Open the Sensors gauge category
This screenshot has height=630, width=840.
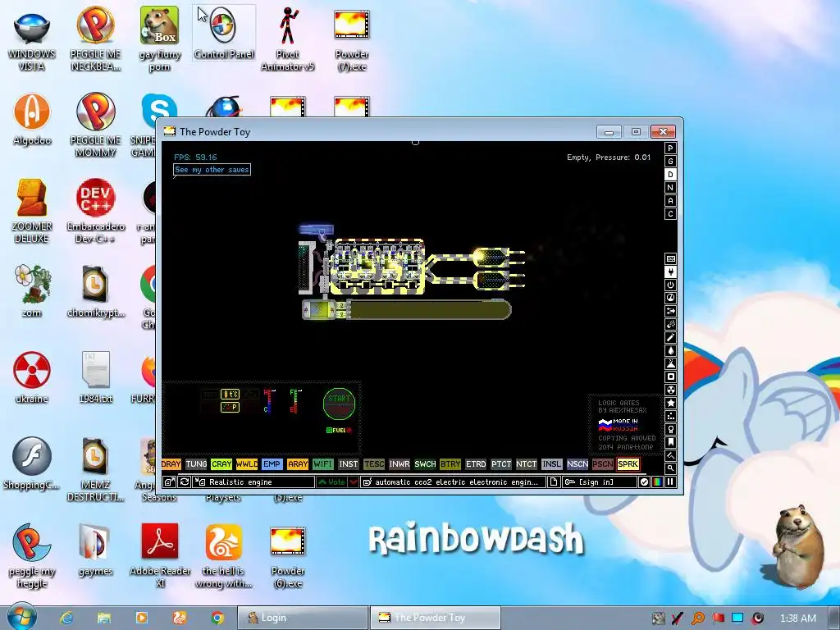click(670, 298)
